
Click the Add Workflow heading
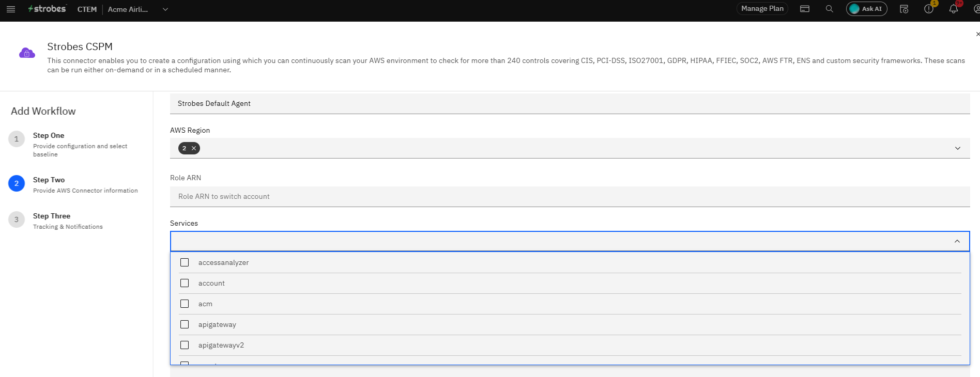pos(43,111)
